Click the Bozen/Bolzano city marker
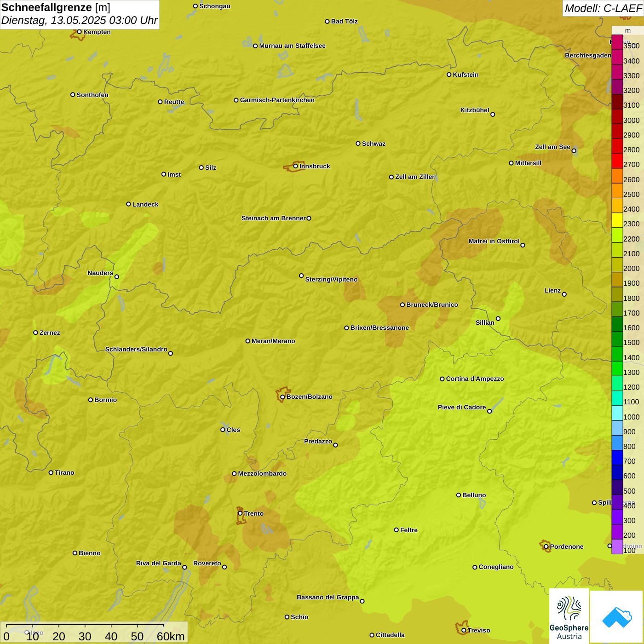Image resolution: width=644 pixels, height=644 pixels. point(283,397)
